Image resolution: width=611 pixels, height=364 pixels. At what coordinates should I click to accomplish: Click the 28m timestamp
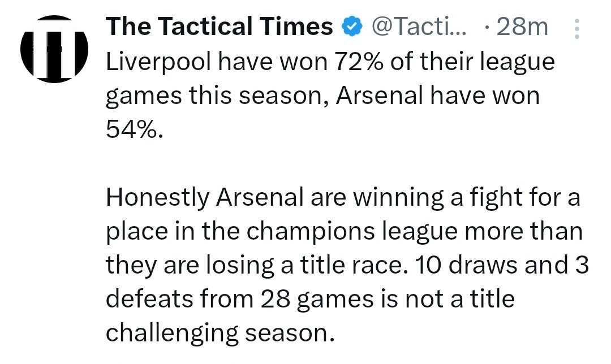point(522,27)
